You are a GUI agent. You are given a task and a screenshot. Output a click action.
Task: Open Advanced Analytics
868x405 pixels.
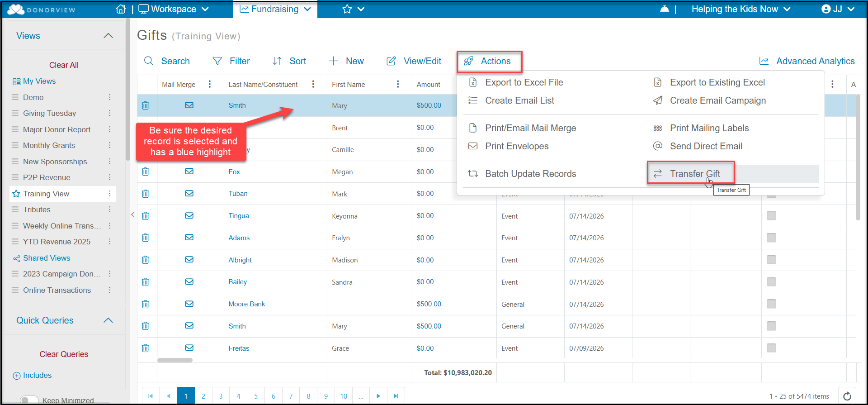(807, 61)
